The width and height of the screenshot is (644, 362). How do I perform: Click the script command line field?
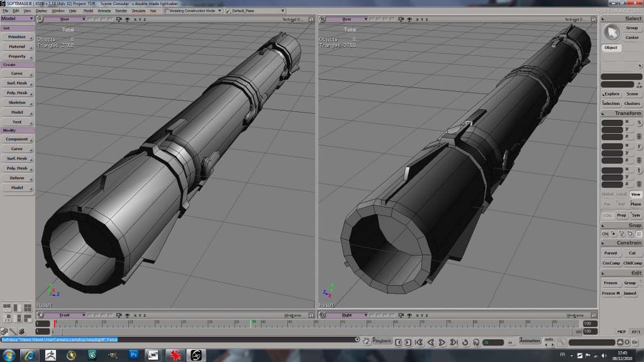pos(177,340)
